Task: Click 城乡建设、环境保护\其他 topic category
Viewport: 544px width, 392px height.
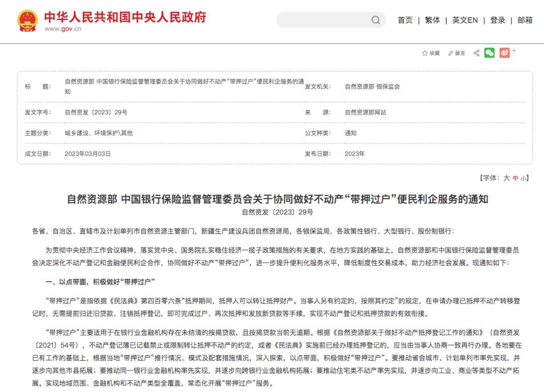Action: coord(99,133)
